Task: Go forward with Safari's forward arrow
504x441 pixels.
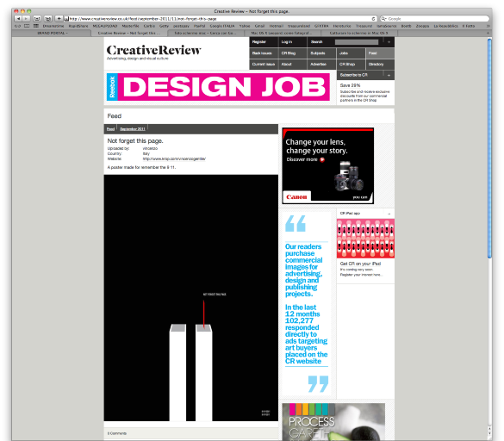Action: [26, 19]
